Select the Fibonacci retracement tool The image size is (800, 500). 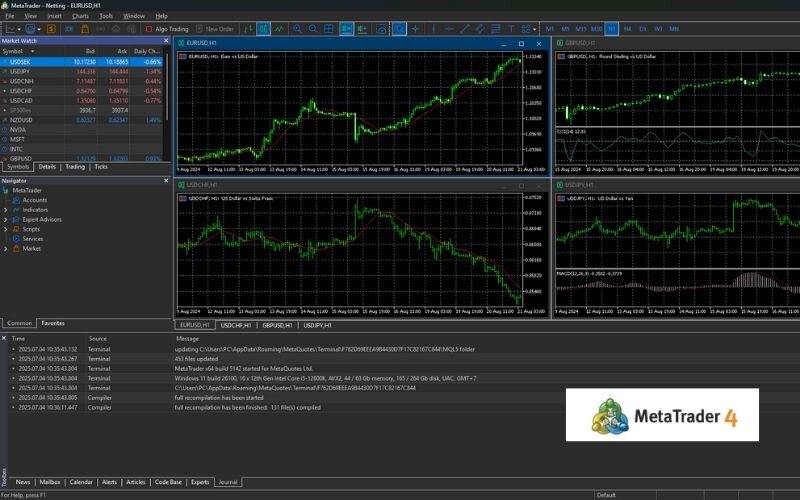(x=495, y=29)
